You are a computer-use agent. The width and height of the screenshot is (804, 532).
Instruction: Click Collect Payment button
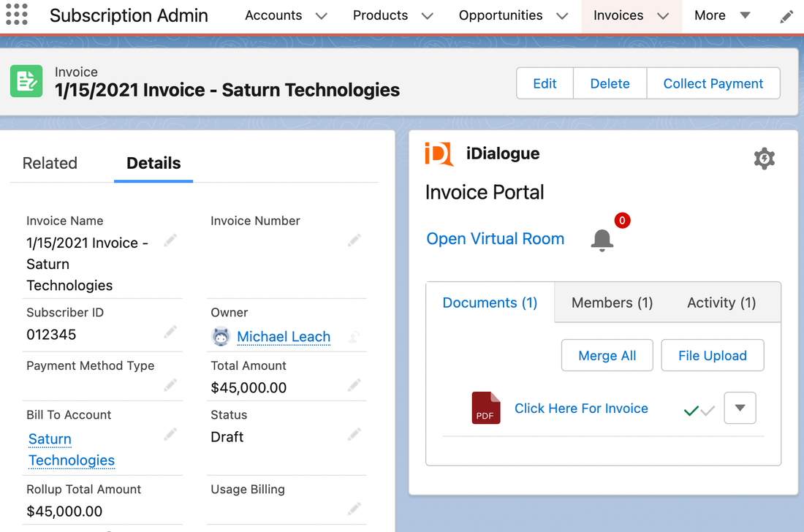(x=713, y=83)
